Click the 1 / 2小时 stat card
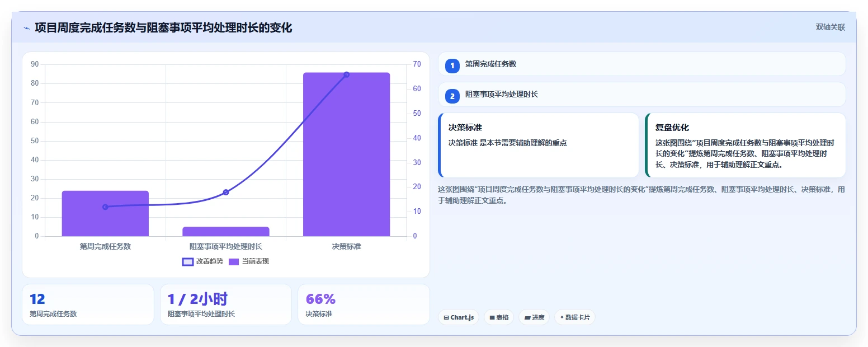The height and width of the screenshot is (347, 868). [x=226, y=304]
